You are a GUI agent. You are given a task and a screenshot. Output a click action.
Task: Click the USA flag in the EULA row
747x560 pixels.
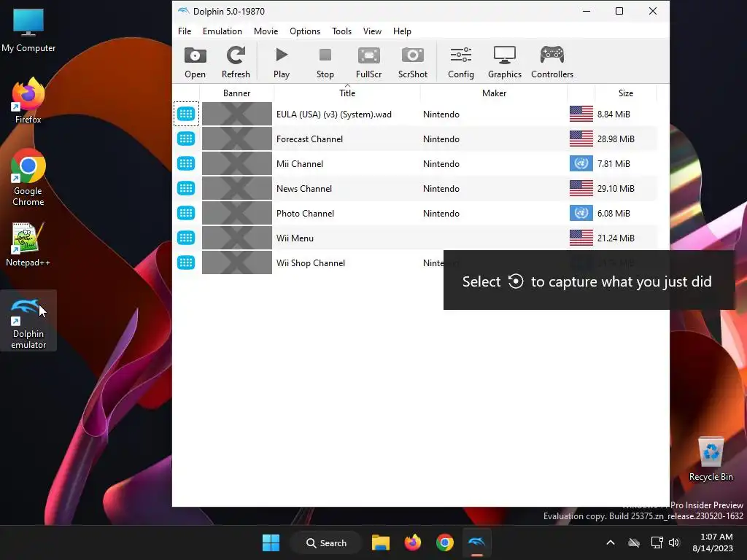click(581, 114)
